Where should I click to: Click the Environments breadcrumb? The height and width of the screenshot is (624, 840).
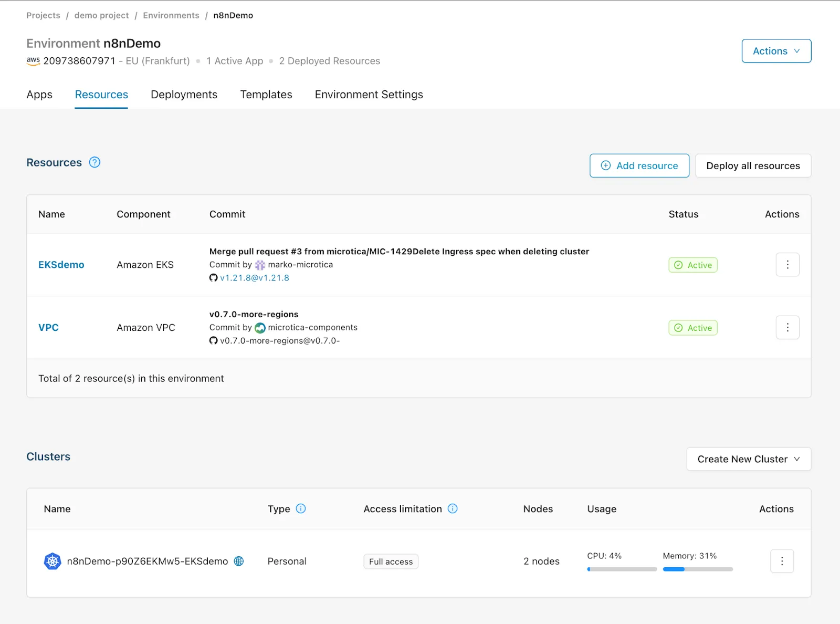tap(171, 15)
